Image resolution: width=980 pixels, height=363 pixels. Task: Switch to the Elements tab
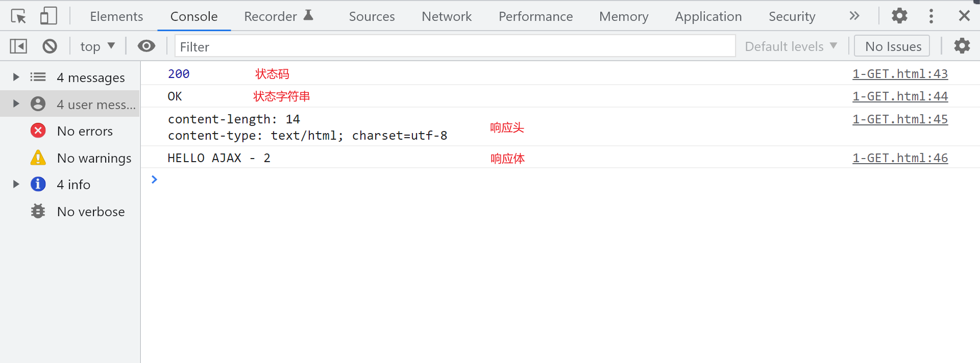point(116,16)
